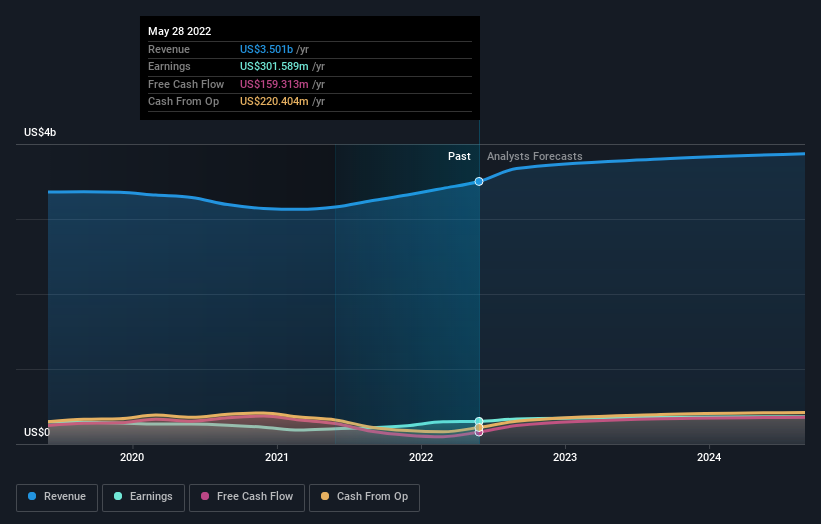Toggle the Cash From Op legend button

(x=364, y=497)
